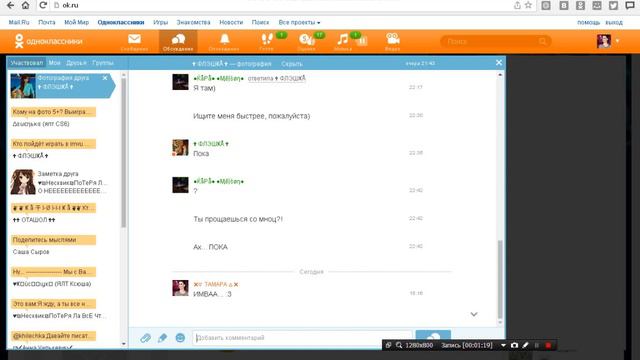Click the discussion list scrollbar
Viewport: 640px width, 360px height.
[x=124, y=153]
